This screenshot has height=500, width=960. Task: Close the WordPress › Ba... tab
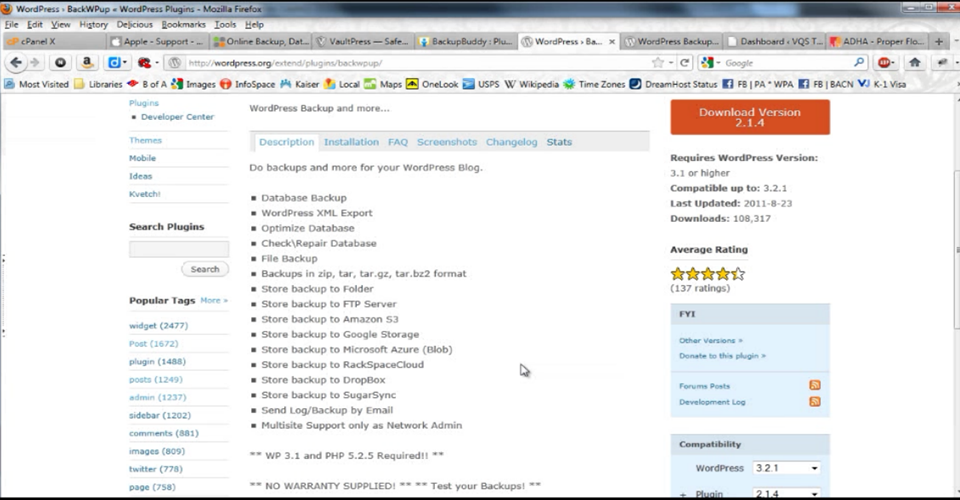[612, 42]
